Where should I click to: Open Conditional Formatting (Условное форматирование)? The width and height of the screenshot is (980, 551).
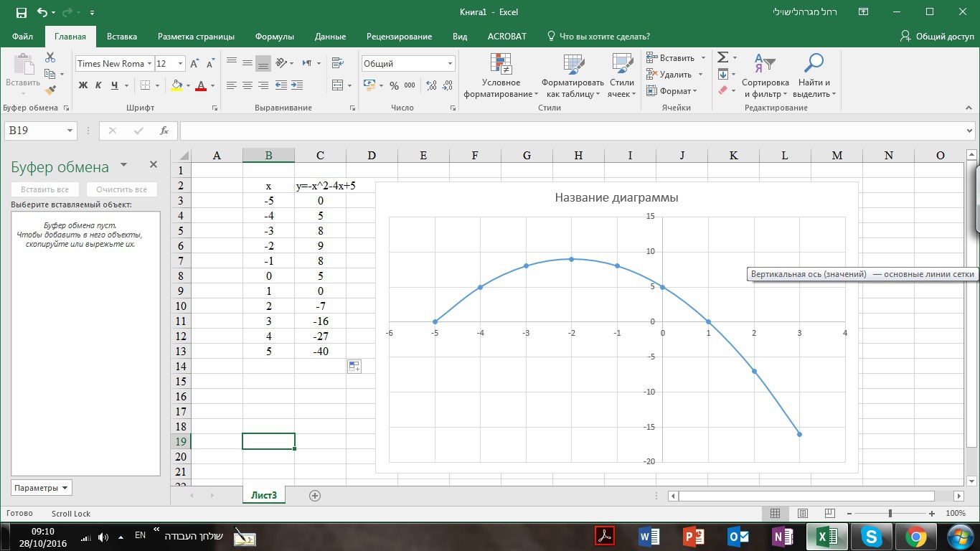click(x=501, y=76)
